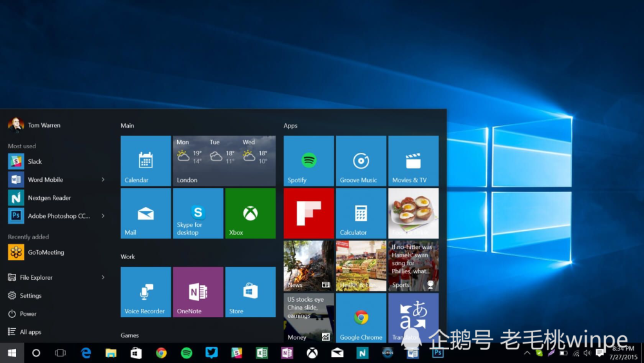Open volume control in system tray
The image size is (644, 363).
[x=587, y=353]
